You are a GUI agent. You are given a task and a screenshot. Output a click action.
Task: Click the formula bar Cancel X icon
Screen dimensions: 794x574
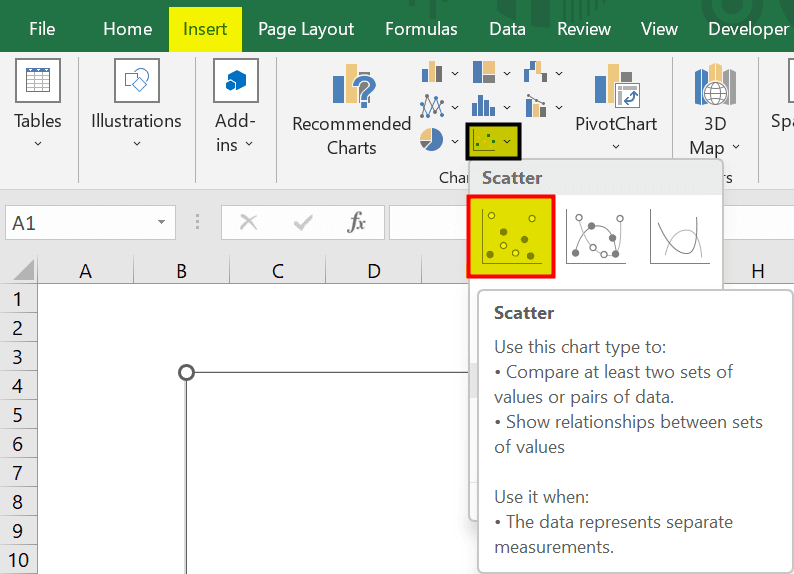click(248, 222)
